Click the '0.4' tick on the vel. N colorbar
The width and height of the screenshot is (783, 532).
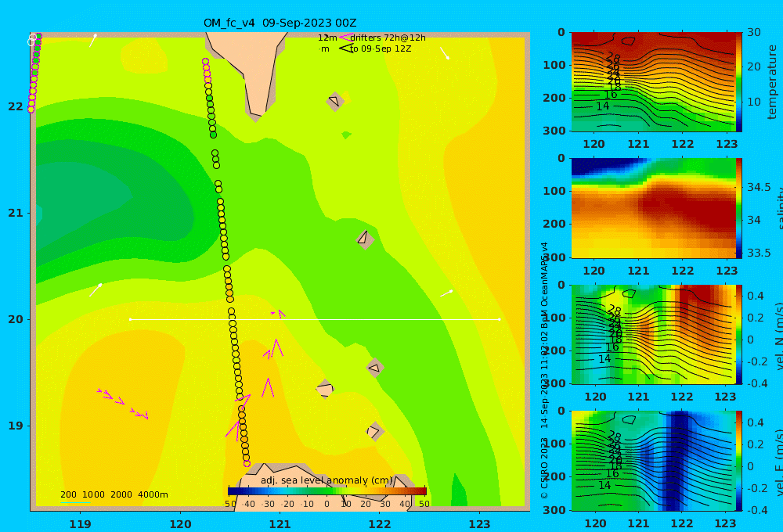tap(756, 296)
